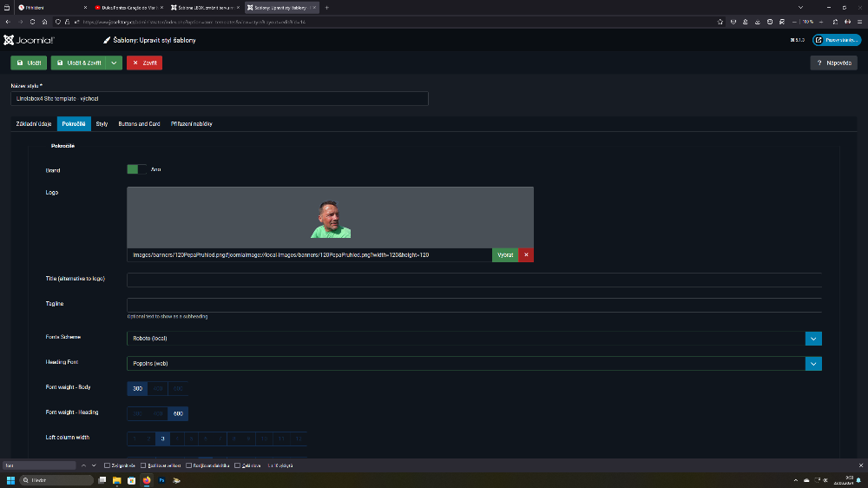The image size is (868, 488).
Task: Set Font weight Heading to 300
Action: click(x=137, y=413)
